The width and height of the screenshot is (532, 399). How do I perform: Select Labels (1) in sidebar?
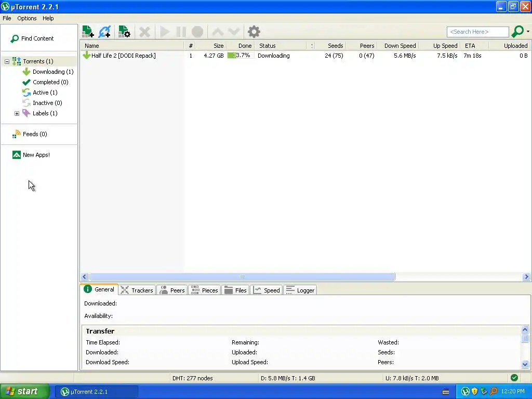[39, 113]
